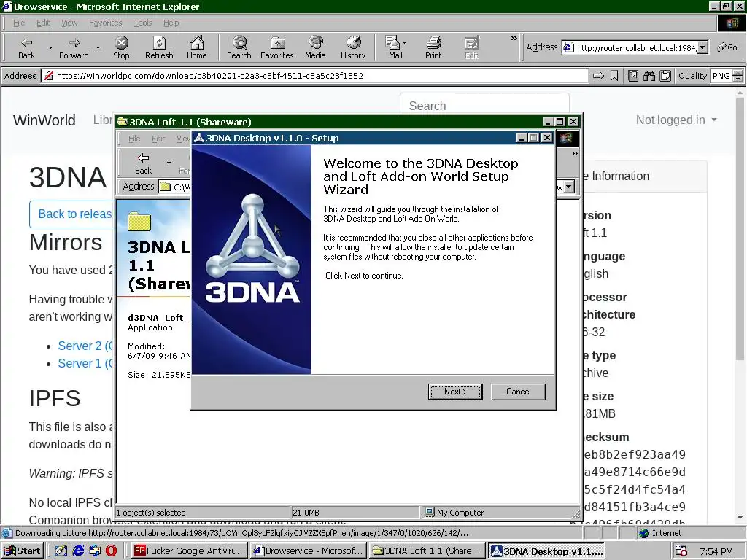
Task: Open File menu in 3DNA Loft window
Action: (x=134, y=139)
